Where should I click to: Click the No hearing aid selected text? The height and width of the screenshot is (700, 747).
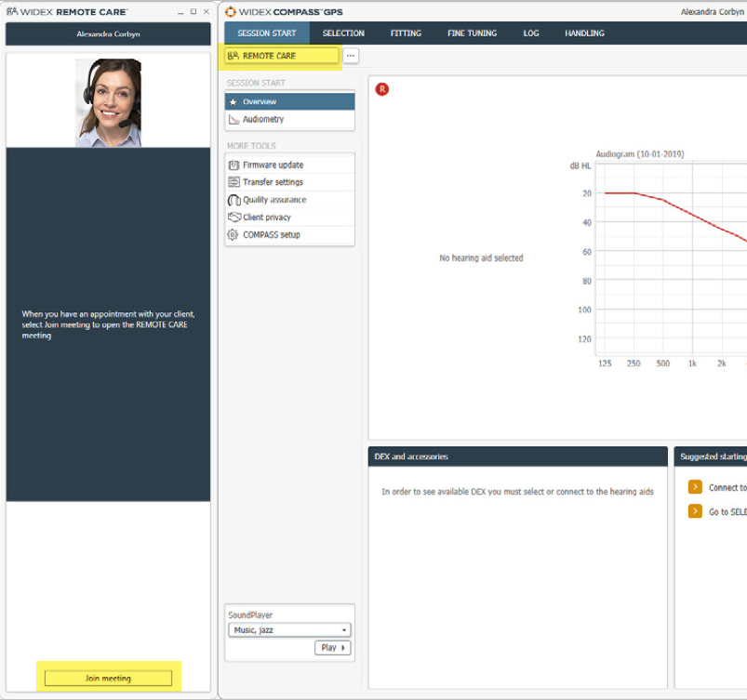[481, 258]
